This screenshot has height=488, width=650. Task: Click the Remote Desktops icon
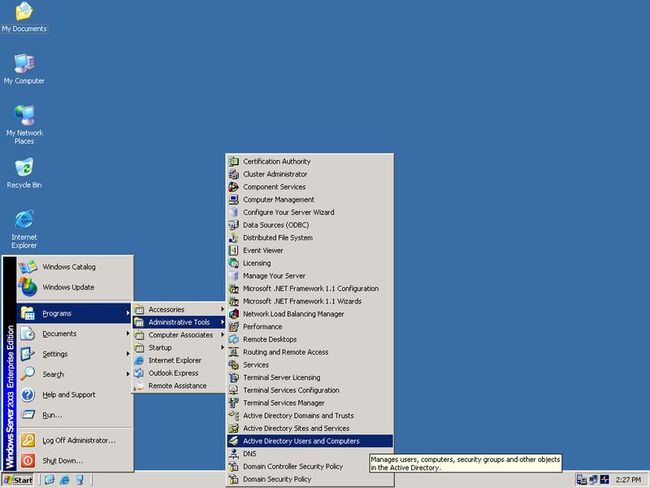(x=234, y=339)
